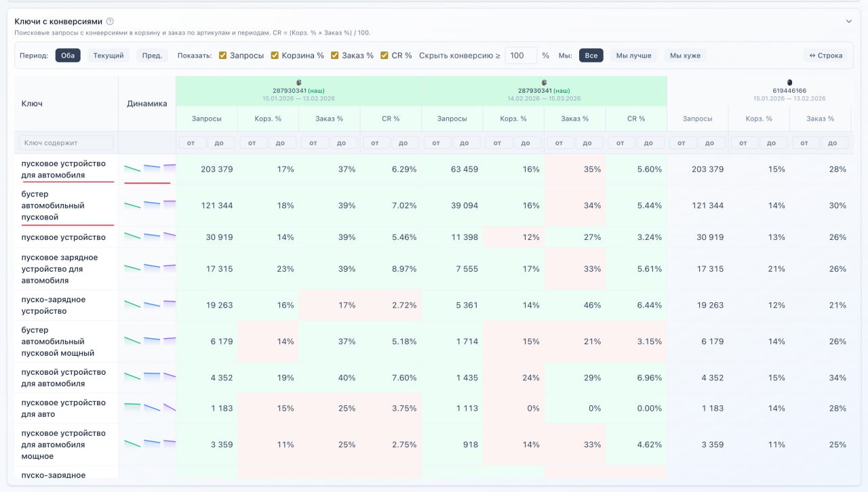The height and width of the screenshot is (492, 868).
Task: Click the '619446166' product header
Action: (789, 90)
